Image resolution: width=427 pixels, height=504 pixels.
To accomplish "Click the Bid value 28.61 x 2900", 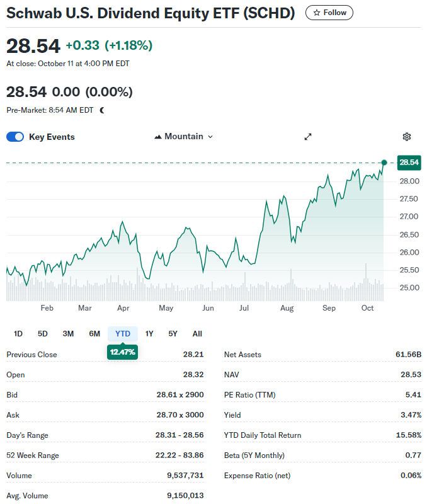I will pyautogui.click(x=180, y=395).
